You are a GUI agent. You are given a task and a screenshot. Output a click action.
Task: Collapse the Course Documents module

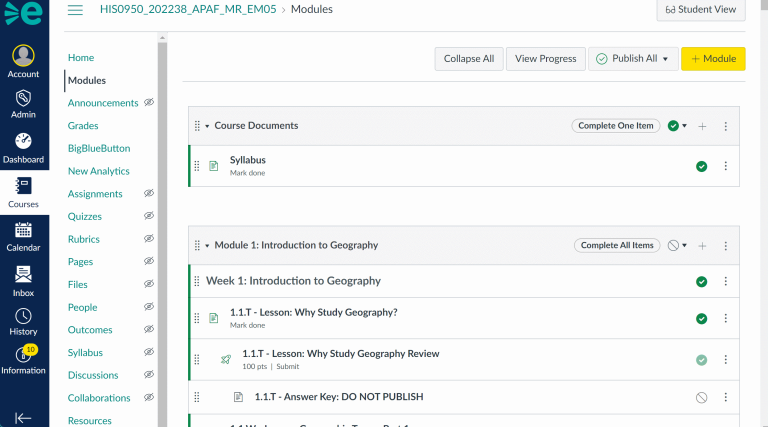click(207, 126)
